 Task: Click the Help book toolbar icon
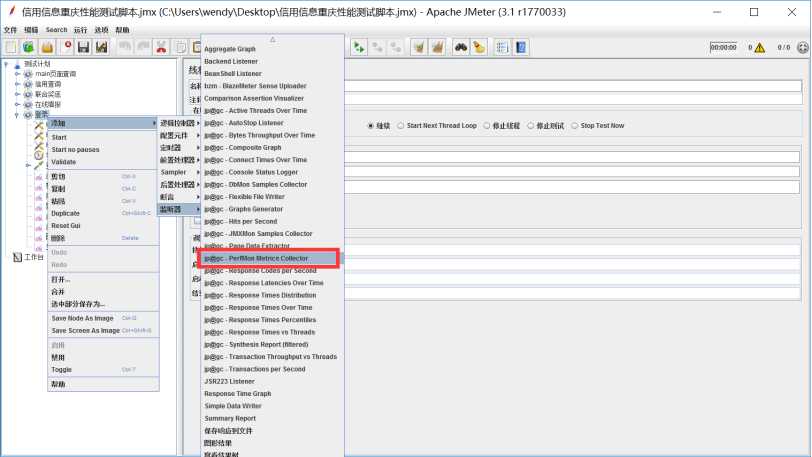[521, 48]
